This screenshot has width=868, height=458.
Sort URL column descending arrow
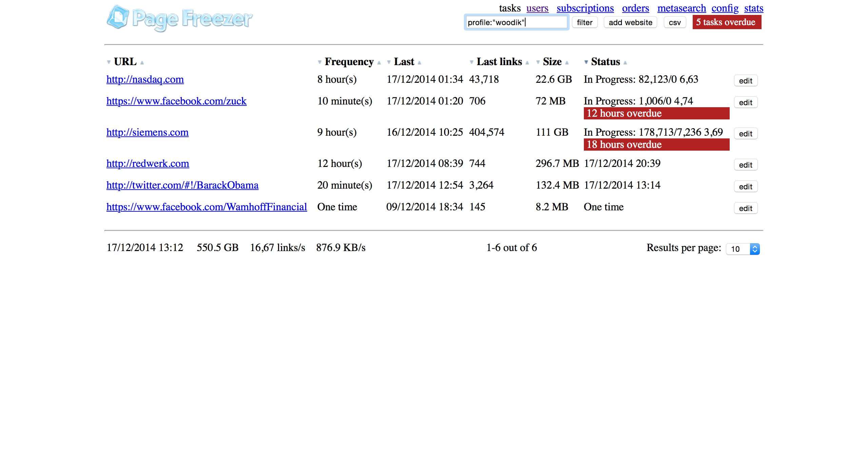[x=109, y=62]
